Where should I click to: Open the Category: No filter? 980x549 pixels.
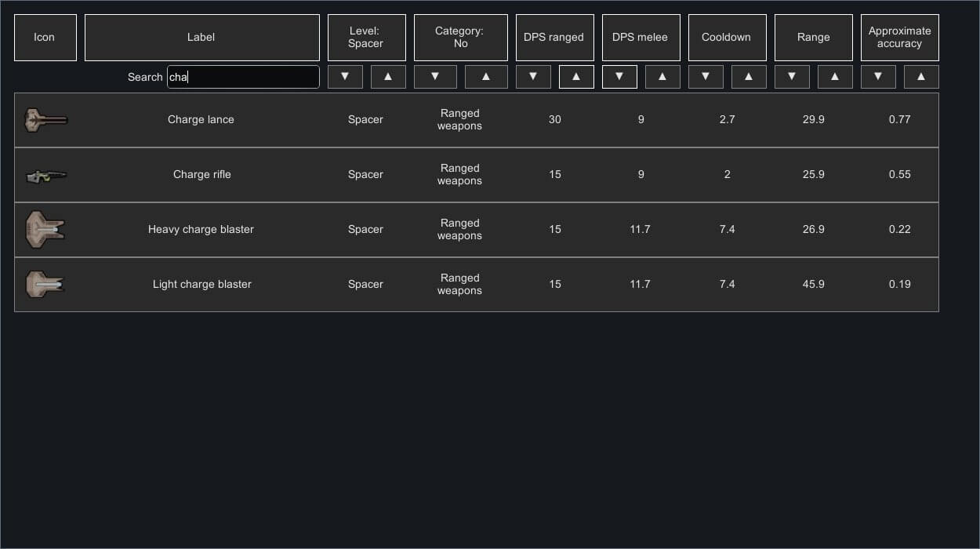click(x=460, y=38)
